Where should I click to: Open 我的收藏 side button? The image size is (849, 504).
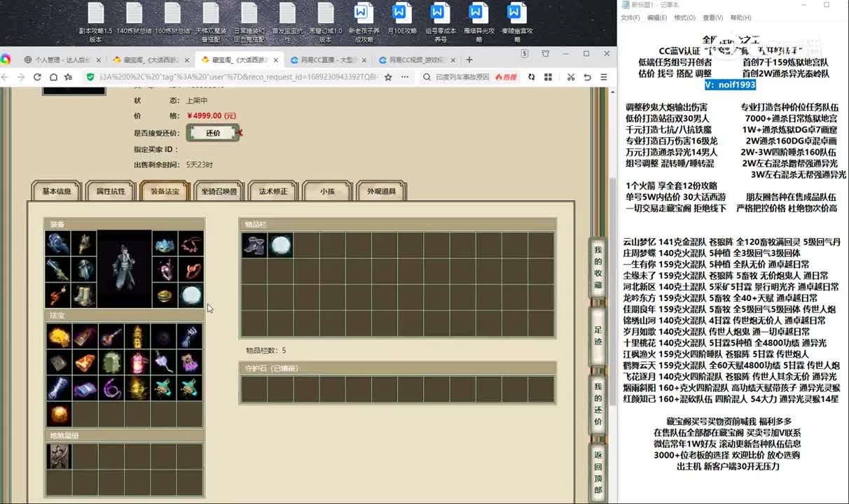pyautogui.click(x=598, y=269)
